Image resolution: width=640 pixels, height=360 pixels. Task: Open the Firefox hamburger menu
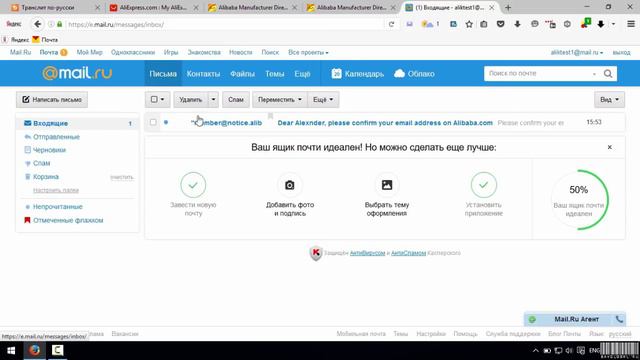[x=631, y=24]
